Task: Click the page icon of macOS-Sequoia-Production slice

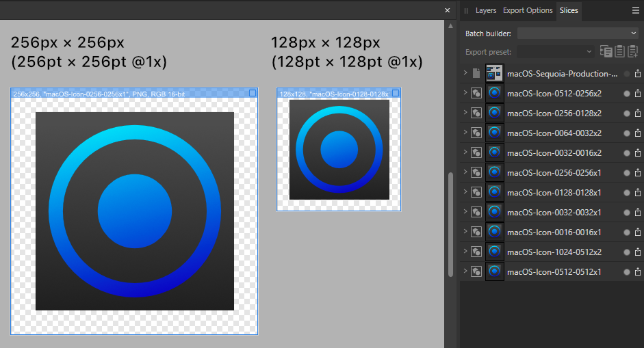Action: [x=476, y=73]
